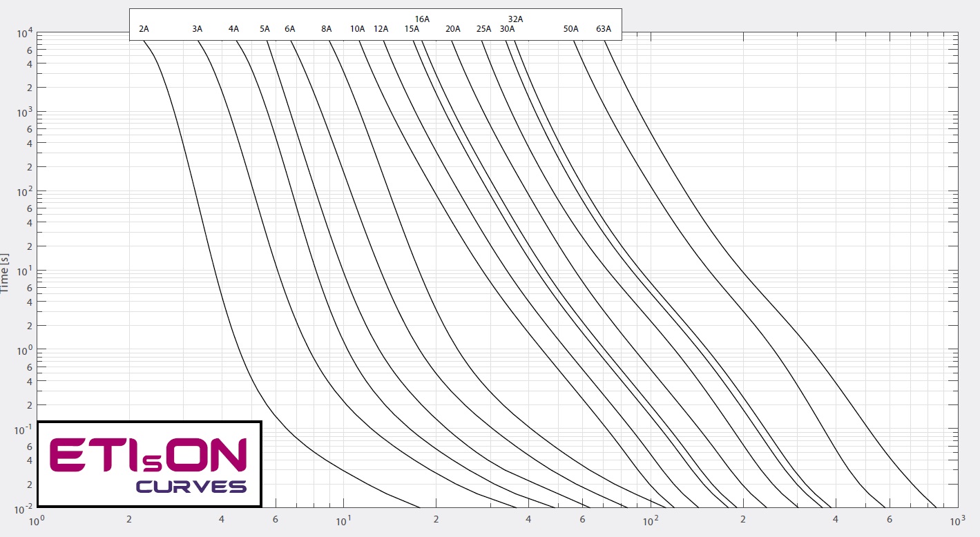Click the 4A fuse rating label
The height and width of the screenshot is (537, 980).
pyautogui.click(x=233, y=29)
